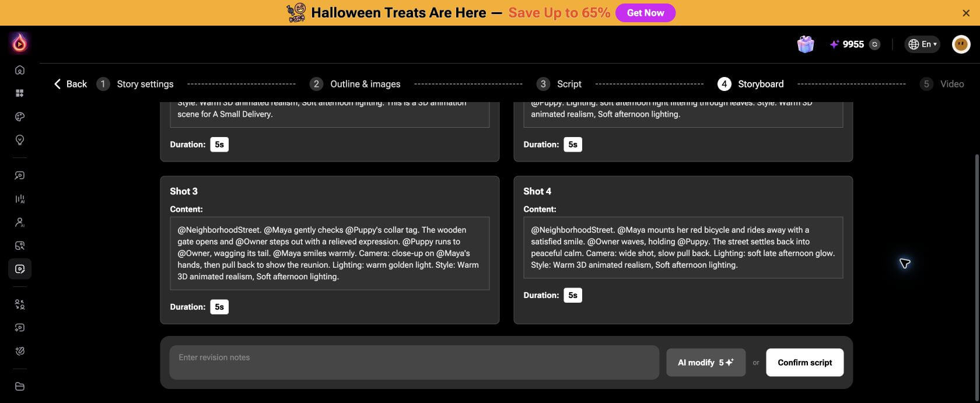Open the En language dropdown
This screenshot has width=980, height=403.
click(x=922, y=44)
